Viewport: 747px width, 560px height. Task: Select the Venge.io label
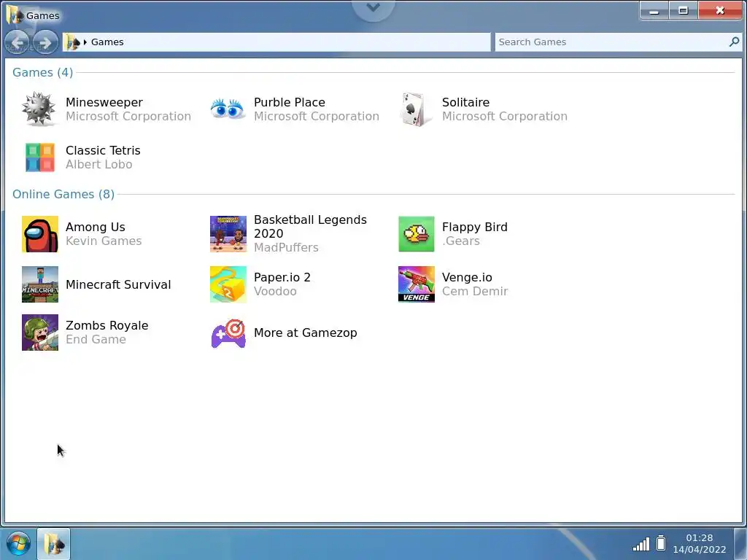pyautogui.click(x=467, y=278)
